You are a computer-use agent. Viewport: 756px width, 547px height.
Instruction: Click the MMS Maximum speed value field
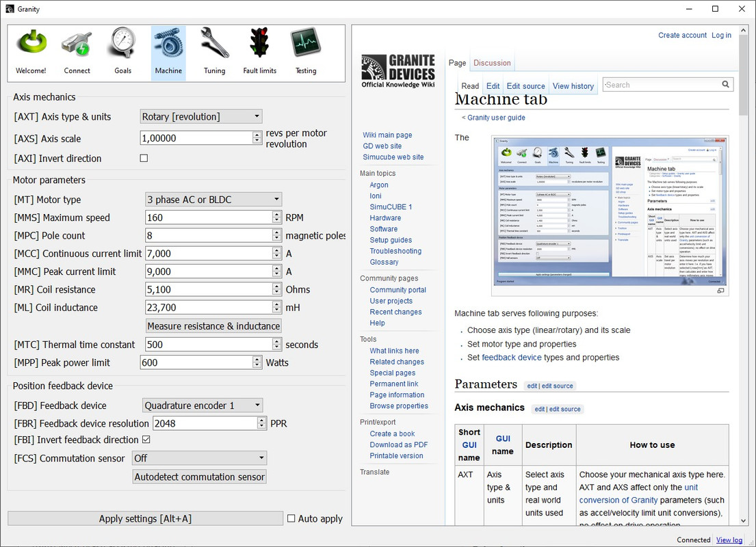[209, 217]
